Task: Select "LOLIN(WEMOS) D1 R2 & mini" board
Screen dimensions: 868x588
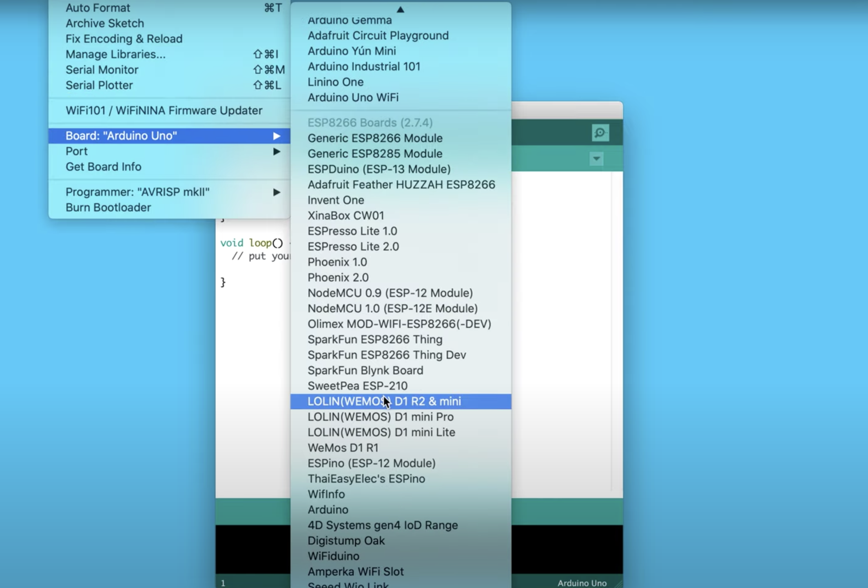Action: (x=384, y=401)
